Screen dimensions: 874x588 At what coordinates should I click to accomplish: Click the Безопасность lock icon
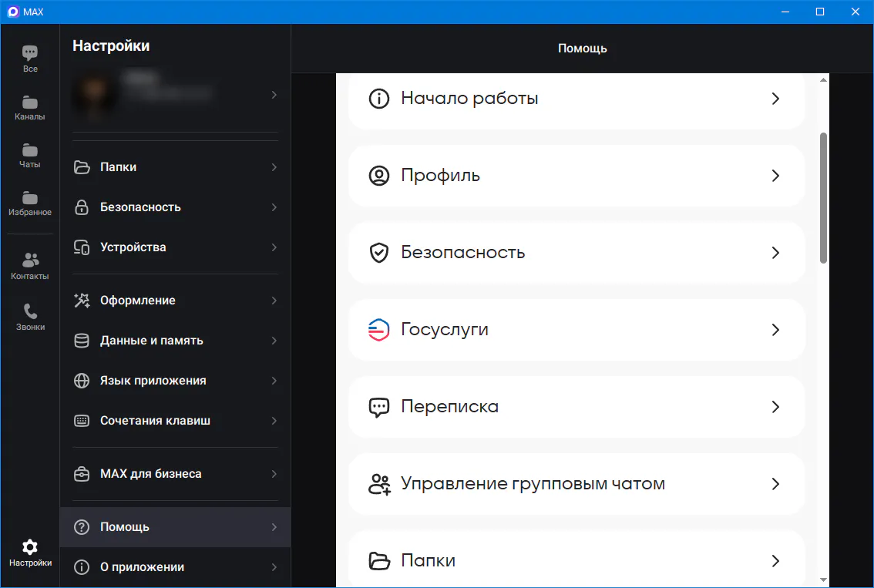(82, 207)
